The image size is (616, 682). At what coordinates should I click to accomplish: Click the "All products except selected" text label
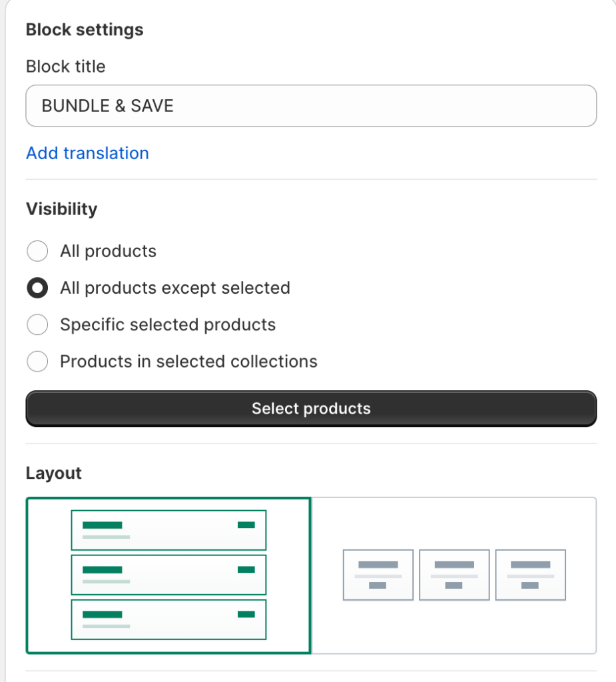[x=175, y=288]
